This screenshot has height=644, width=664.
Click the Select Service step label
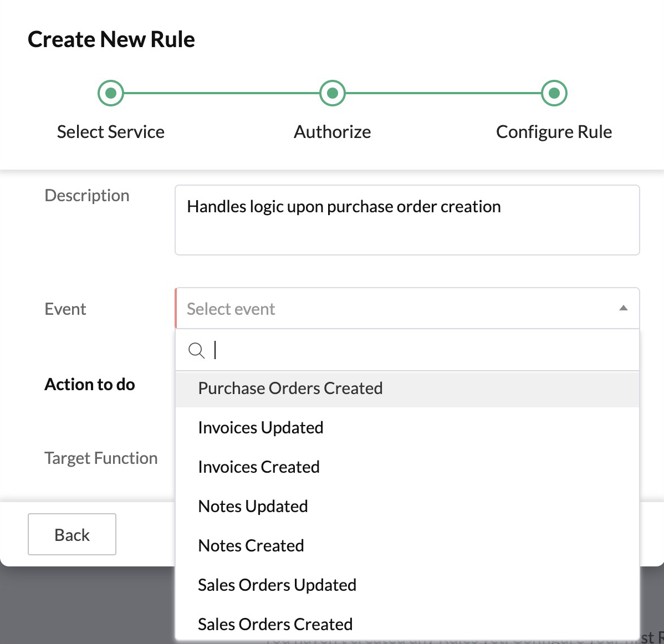coord(110,131)
